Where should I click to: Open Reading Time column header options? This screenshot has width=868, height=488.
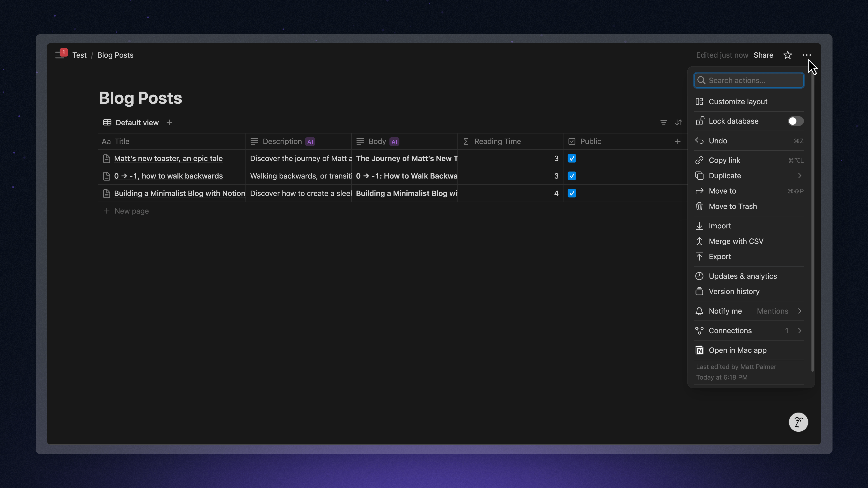510,141
